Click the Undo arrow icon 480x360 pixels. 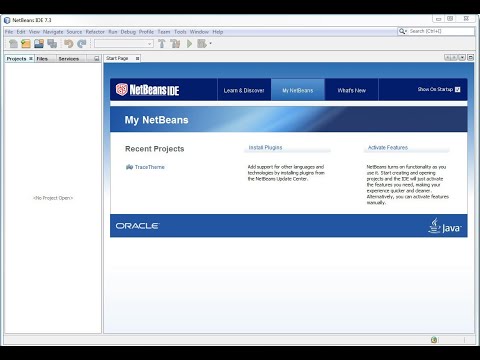coord(69,43)
